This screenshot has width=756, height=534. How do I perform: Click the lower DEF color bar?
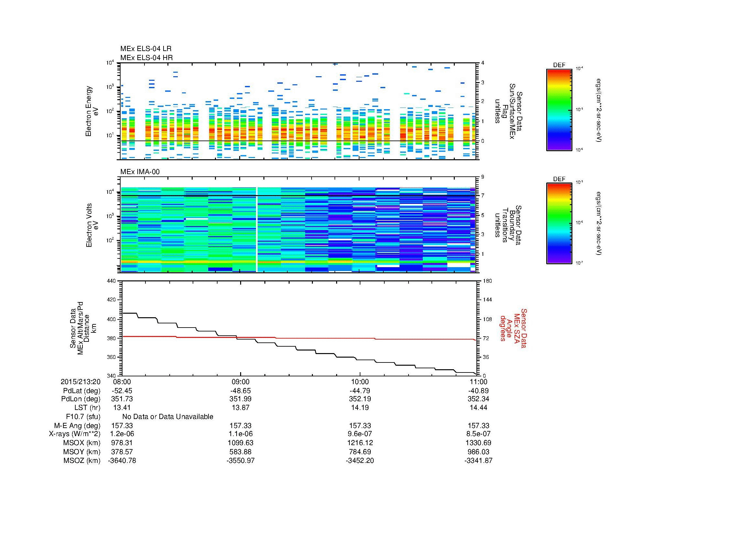click(x=559, y=224)
